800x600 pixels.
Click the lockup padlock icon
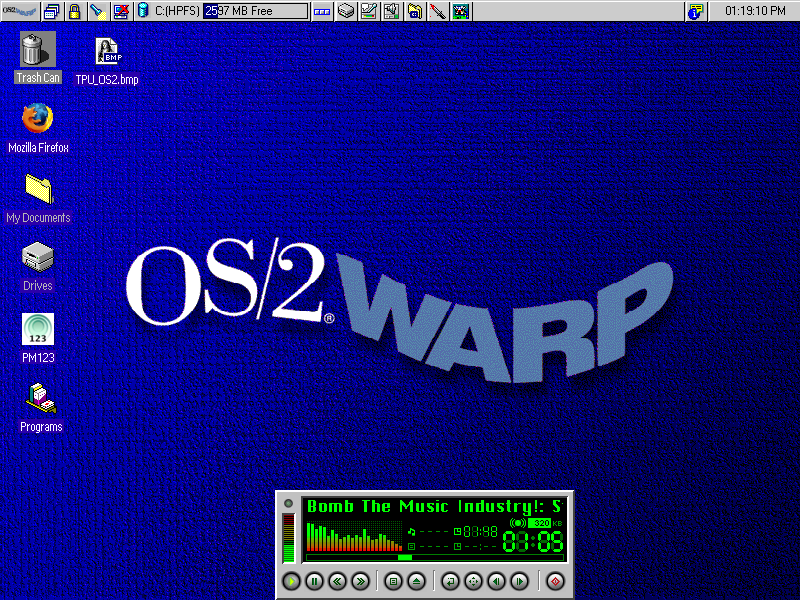tap(74, 11)
